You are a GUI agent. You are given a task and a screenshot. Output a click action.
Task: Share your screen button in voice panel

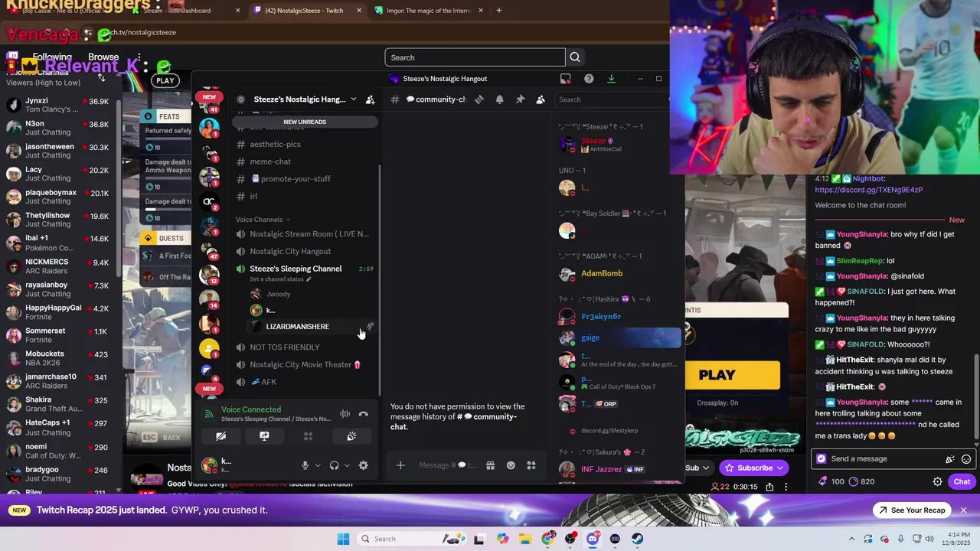264,436
